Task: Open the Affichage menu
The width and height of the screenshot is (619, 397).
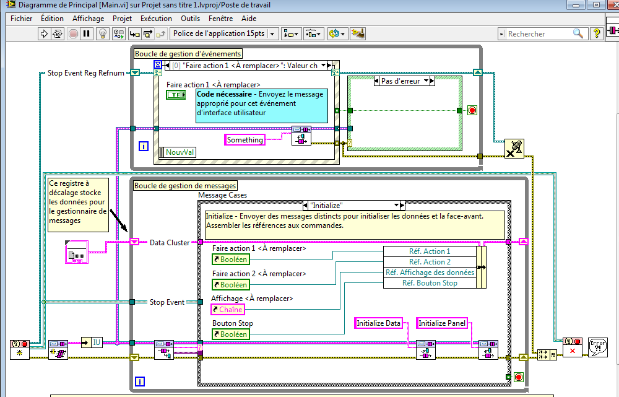Action: pos(88,19)
